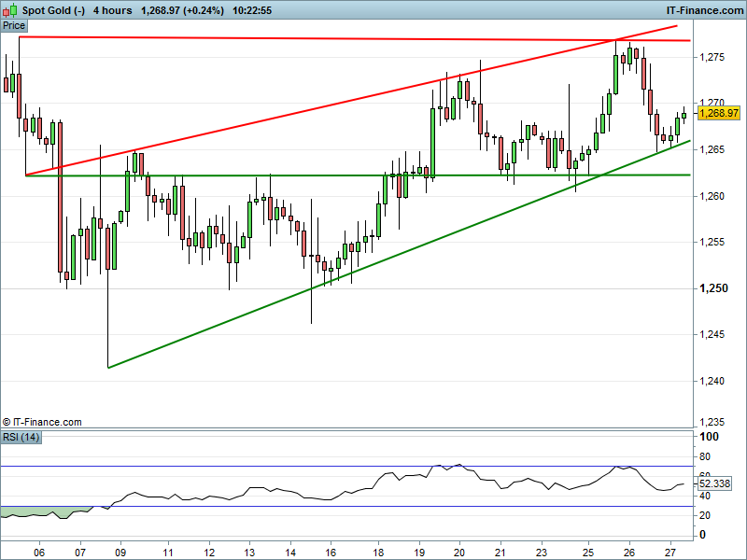Screen dimensions: 747x560
Task: Click the RSI scale 0 label
Action: click(702, 535)
